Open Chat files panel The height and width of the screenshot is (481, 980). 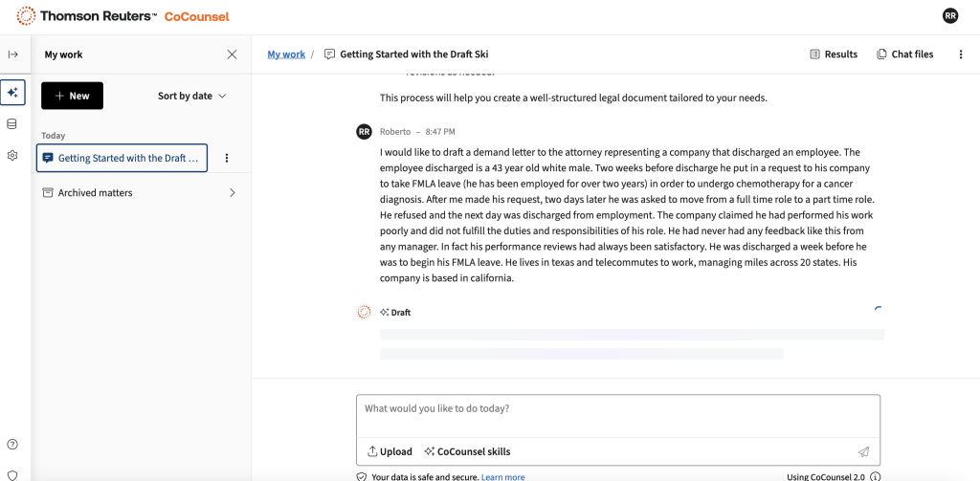[x=904, y=55]
